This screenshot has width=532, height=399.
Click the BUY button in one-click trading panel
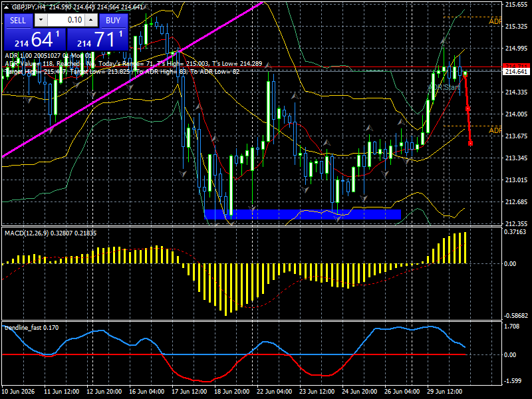(x=113, y=21)
